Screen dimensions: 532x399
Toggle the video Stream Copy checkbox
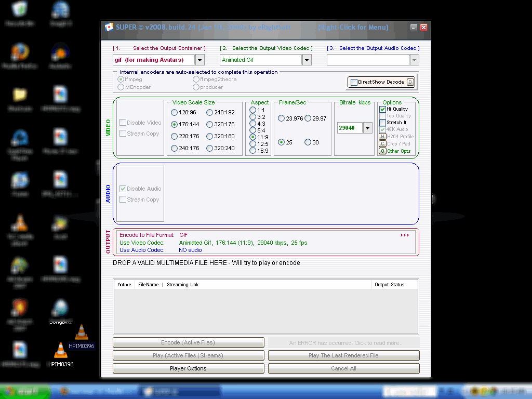[123, 134]
